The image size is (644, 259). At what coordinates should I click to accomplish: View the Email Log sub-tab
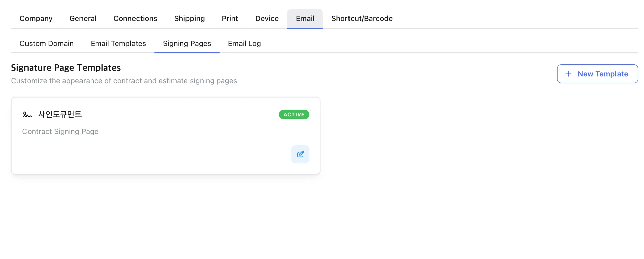tap(244, 44)
